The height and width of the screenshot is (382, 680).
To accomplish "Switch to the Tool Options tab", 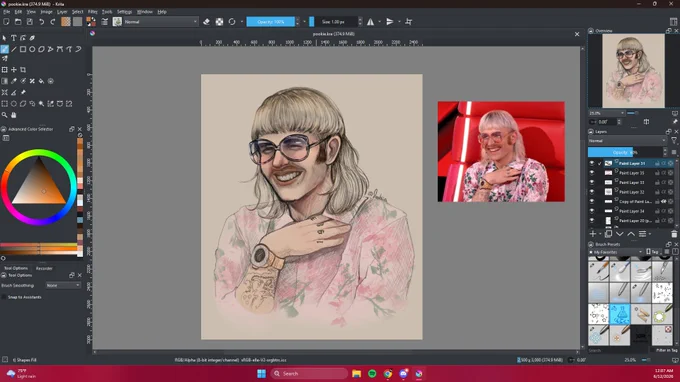I will (x=16, y=268).
